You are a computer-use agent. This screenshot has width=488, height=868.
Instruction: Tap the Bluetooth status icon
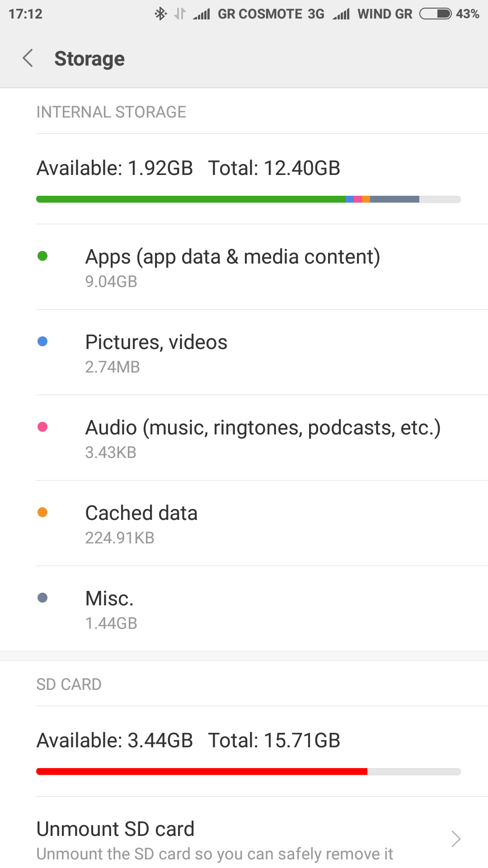(160, 14)
